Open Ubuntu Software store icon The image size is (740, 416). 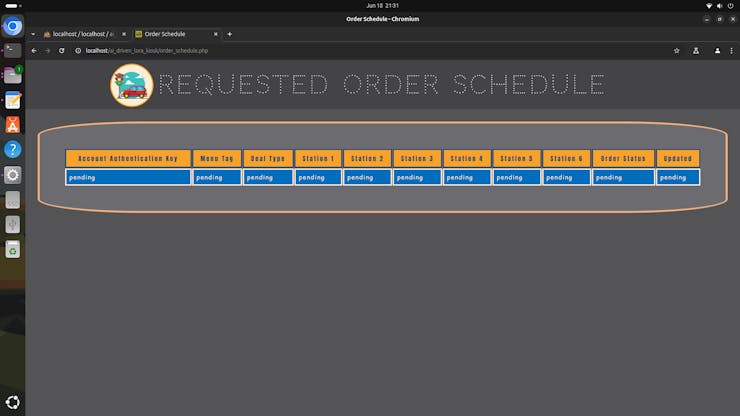13,125
